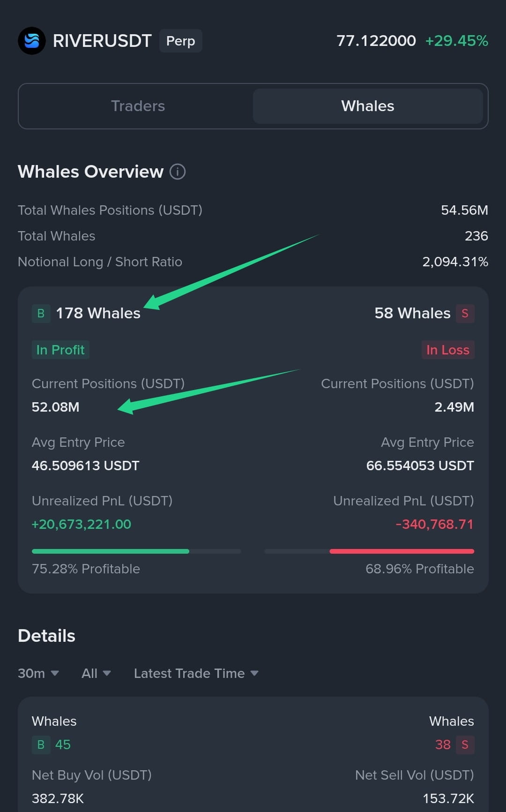Open the Latest Trade Time sort dropdown
Image resolution: width=506 pixels, height=812 pixels.
[196, 673]
